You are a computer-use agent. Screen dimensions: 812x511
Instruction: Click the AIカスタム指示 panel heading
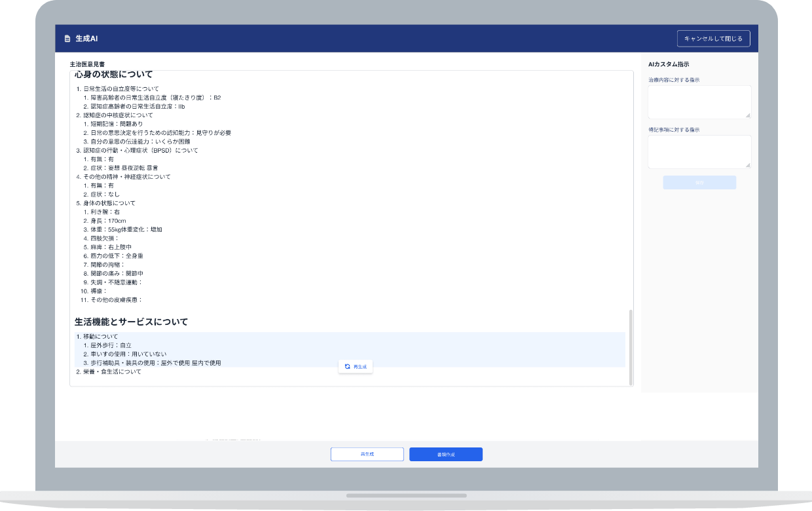(x=668, y=64)
